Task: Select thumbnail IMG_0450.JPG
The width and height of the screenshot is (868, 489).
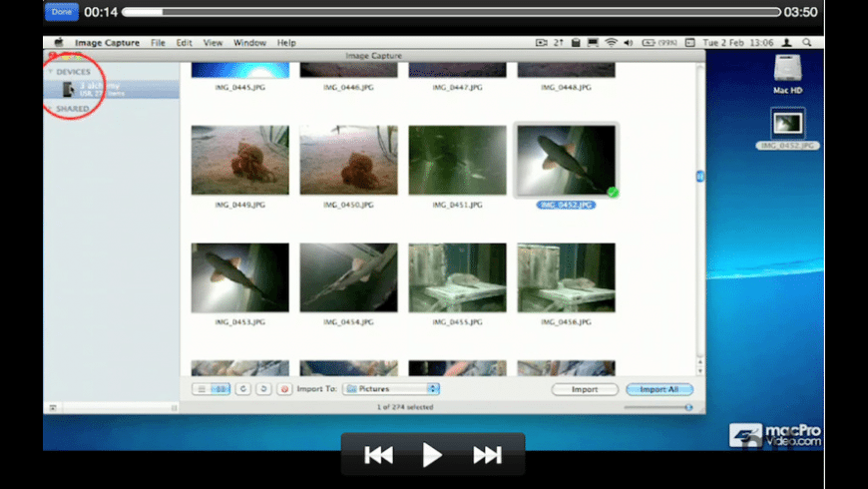Action: (x=349, y=160)
